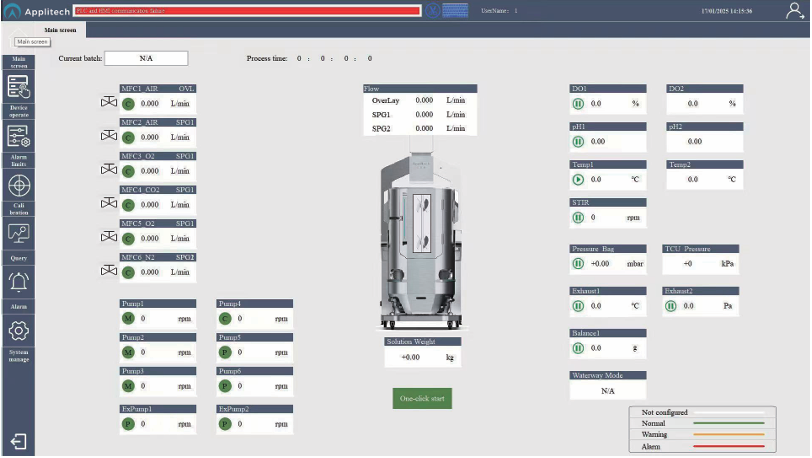
Task: Click the MFC1_AIR flow value 0.000
Action: click(150, 104)
